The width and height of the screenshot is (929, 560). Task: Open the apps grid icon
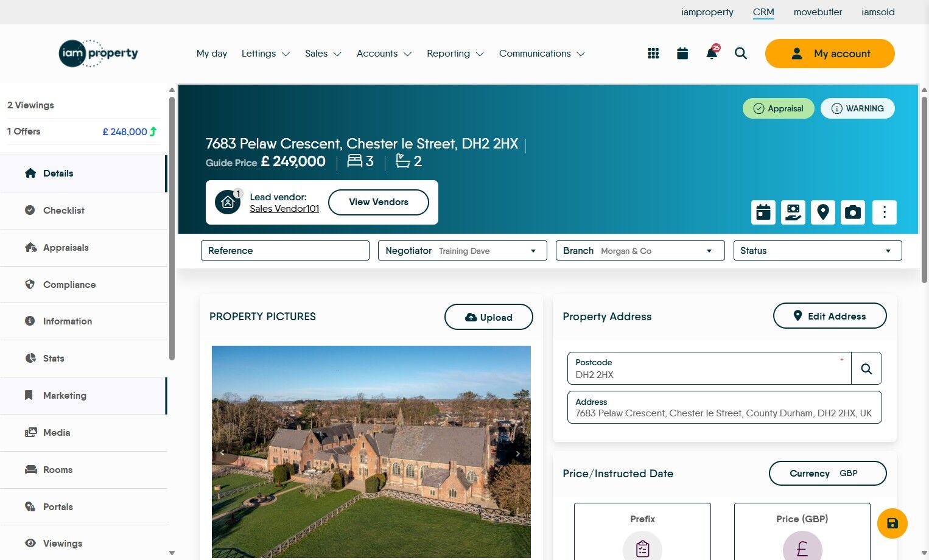653,54
